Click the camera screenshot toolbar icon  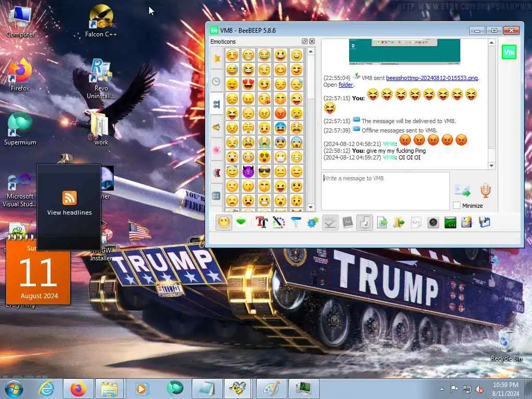(x=433, y=222)
